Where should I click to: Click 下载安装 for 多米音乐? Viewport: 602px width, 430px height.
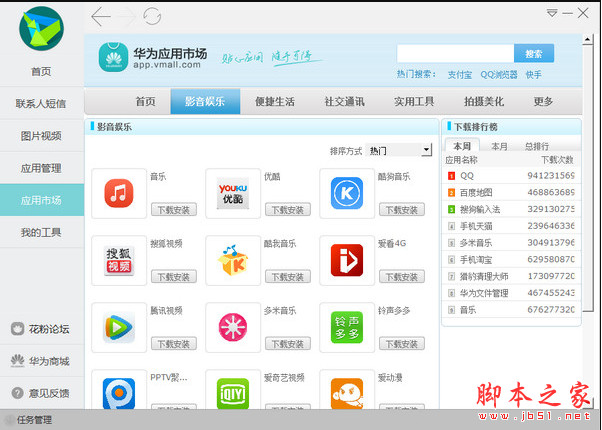tap(288, 344)
